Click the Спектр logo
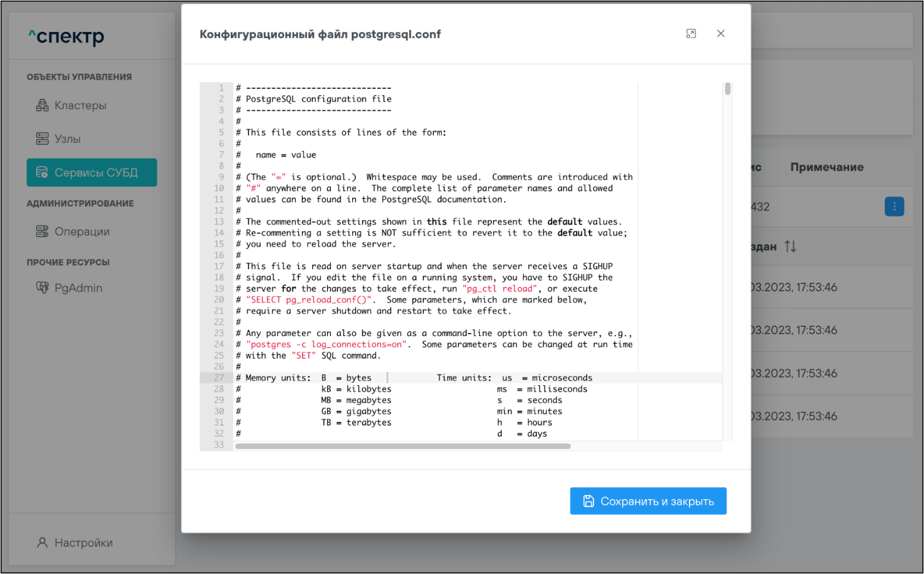 pos(66,37)
